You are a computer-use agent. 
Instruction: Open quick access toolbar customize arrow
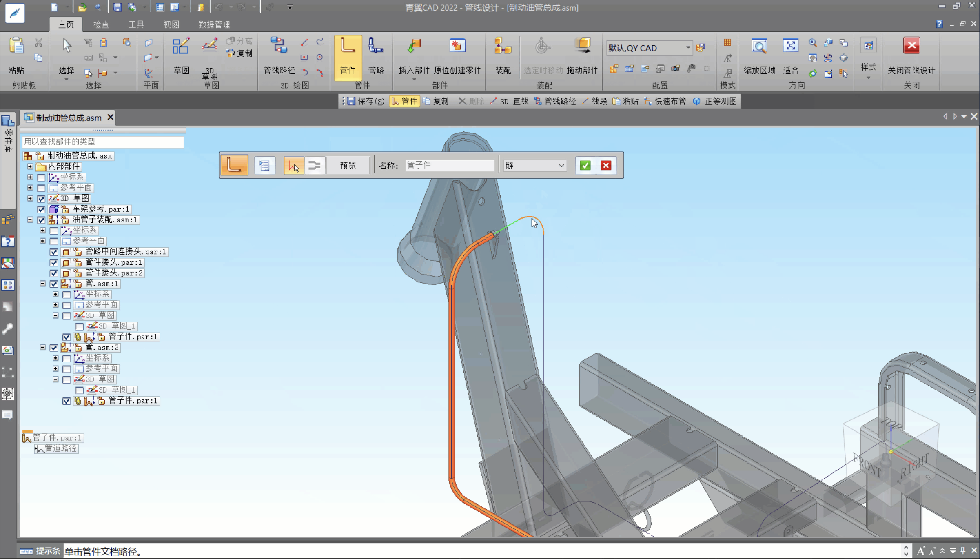pos(290,7)
